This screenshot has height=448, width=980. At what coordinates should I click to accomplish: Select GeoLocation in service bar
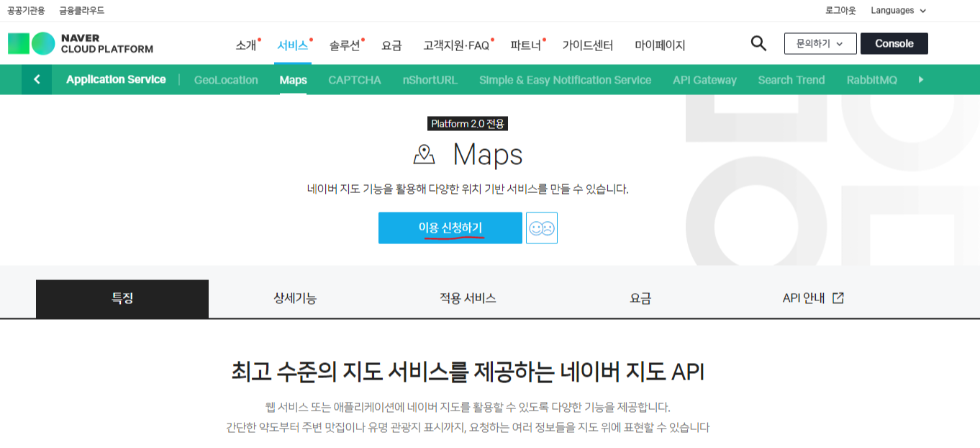point(226,80)
